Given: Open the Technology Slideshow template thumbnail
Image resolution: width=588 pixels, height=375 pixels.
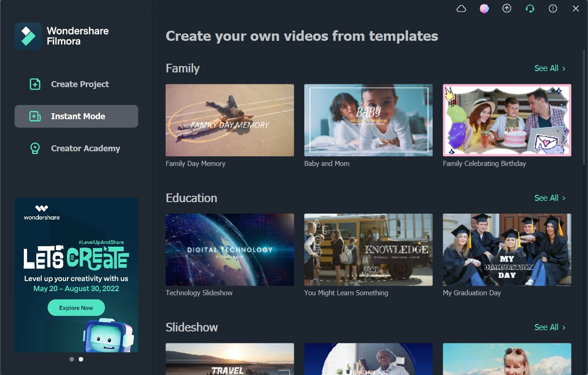Looking at the screenshot, I should point(230,250).
